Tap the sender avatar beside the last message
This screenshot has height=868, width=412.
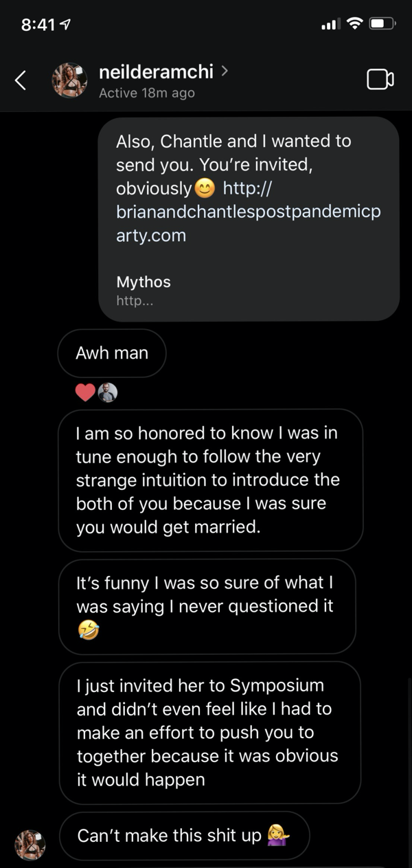30,844
